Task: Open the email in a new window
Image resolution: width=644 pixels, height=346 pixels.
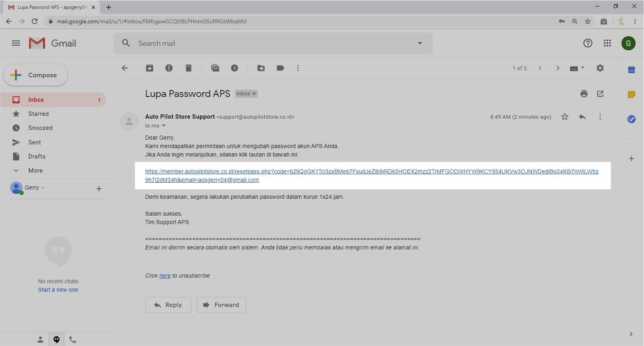Action: pyautogui.click(x=600, y=94)
